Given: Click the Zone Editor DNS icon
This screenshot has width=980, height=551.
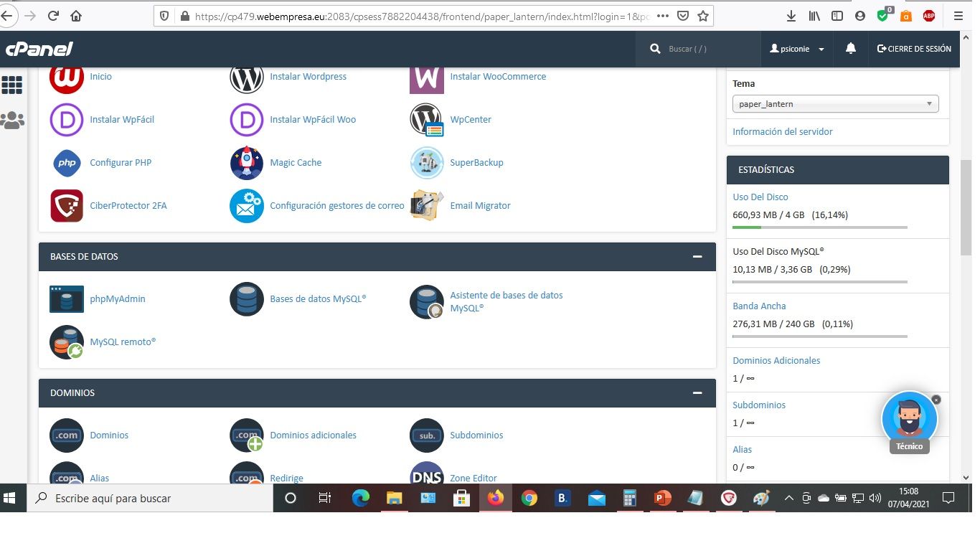Looking at the screenshot, I should [427, 474].
